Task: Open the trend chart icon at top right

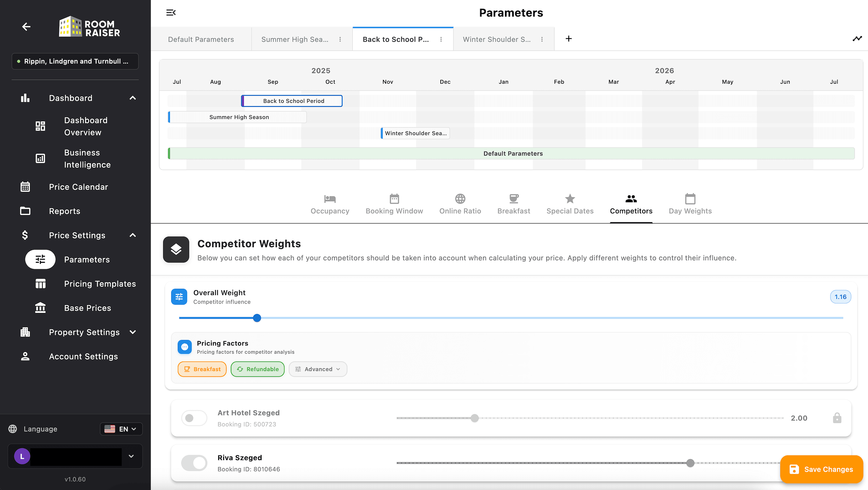Action: (857, 39)
